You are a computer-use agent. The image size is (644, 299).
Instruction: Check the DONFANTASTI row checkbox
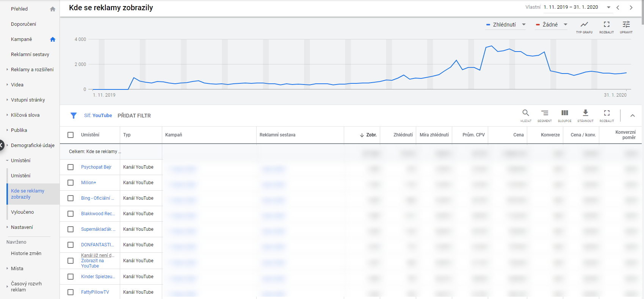point(71,245)
